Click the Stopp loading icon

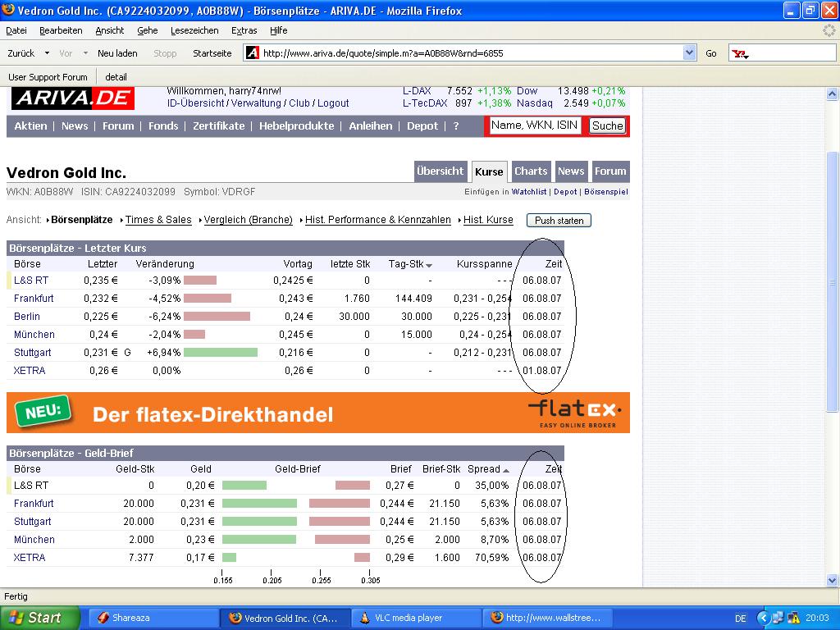164,52
